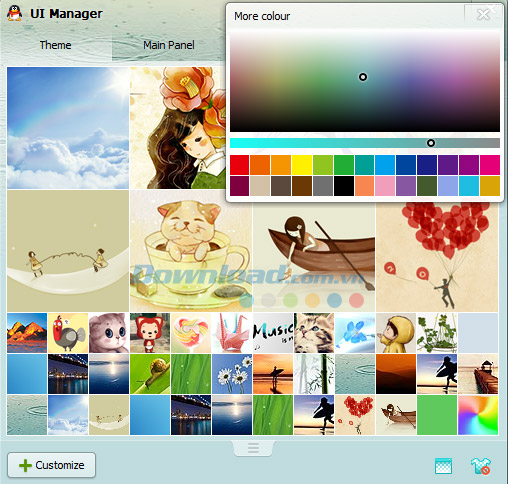Click inside the colour gradient picker area
Screen dimensions: 508x484
pos(365,81)
